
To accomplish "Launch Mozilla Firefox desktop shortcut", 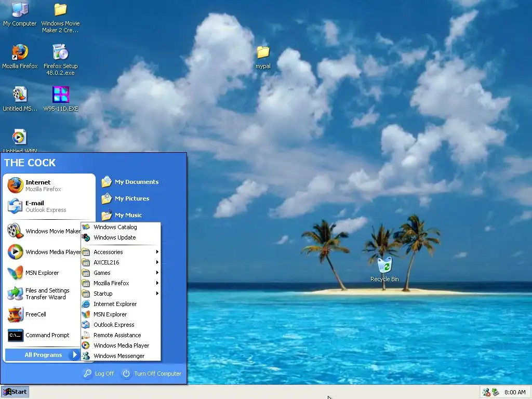I will point(20,57).
